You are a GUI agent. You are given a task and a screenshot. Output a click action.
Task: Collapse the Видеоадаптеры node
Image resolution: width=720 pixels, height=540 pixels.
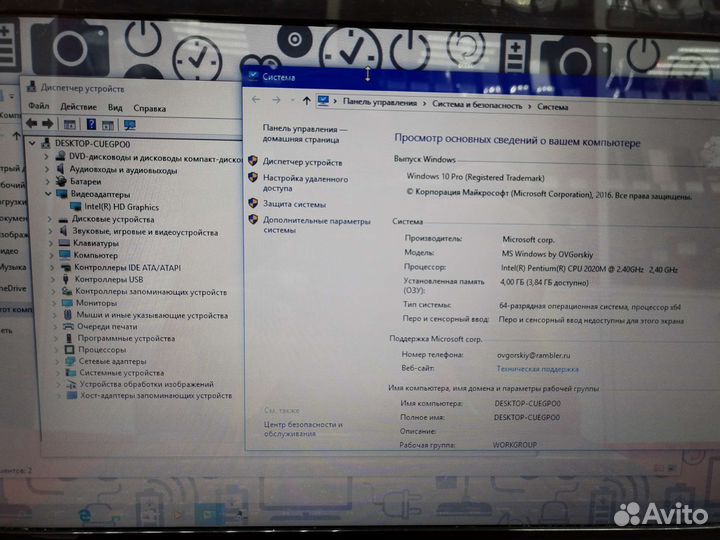pyautogui.click(x=48, y=194)
